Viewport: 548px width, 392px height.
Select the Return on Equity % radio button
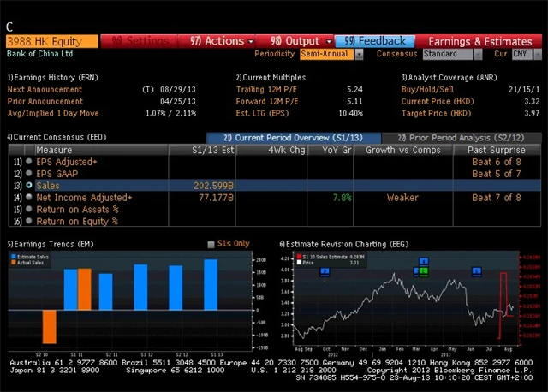(x=30, y=222)
